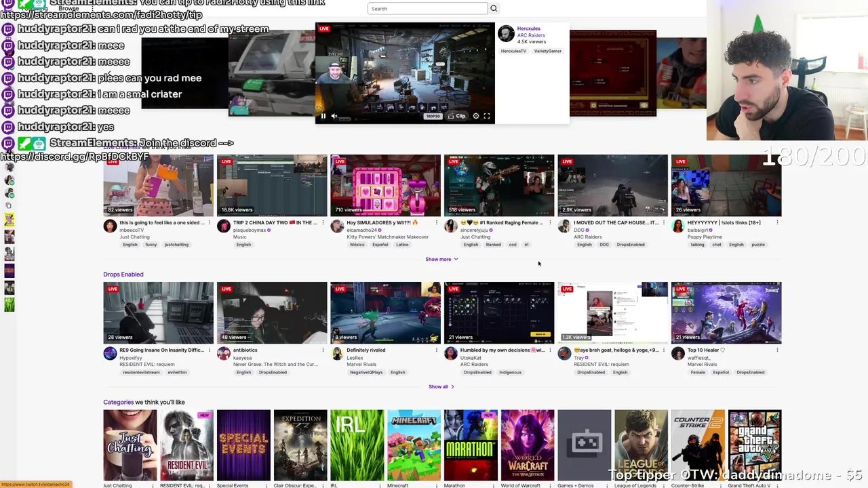
Task: Expand Drops Enabled with Show all
Action: click(441, 386)
